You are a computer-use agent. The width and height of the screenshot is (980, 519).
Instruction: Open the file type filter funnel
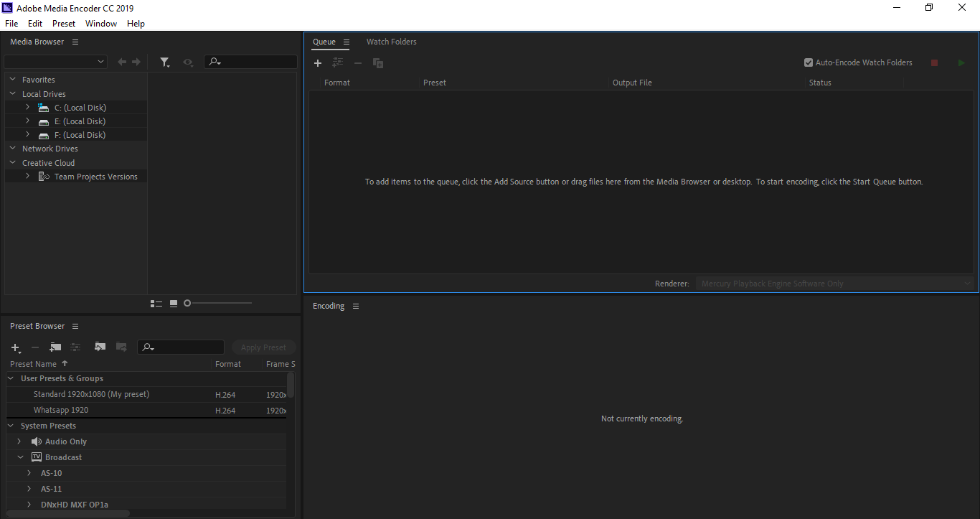click(165, 62)
